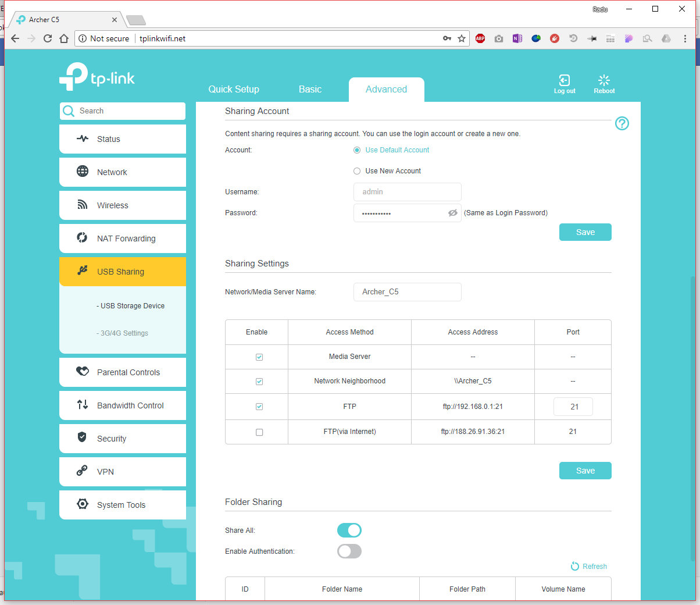Show password using the eye icon
Viewport: 700px width, 605px height.
(452, 213)
